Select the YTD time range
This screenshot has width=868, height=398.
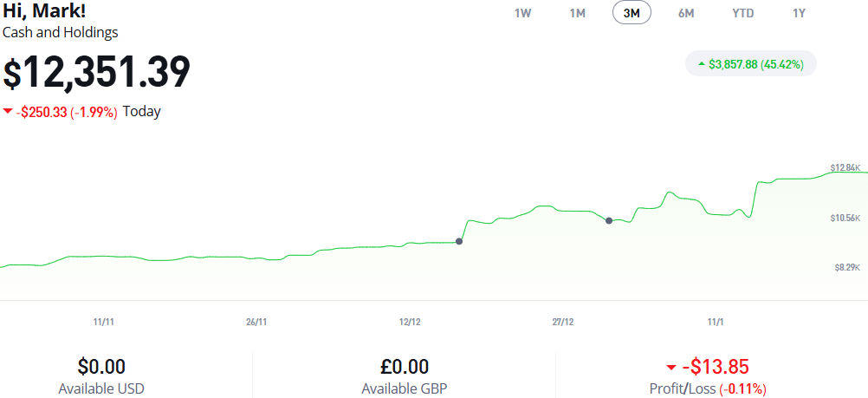click(742, 13)
